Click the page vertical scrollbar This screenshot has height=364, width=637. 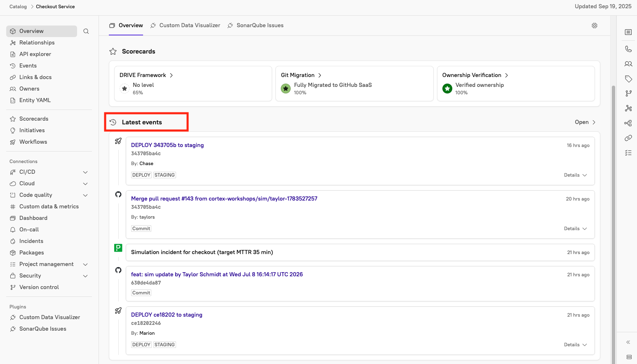pyautogui.click(x=613, y=224)
